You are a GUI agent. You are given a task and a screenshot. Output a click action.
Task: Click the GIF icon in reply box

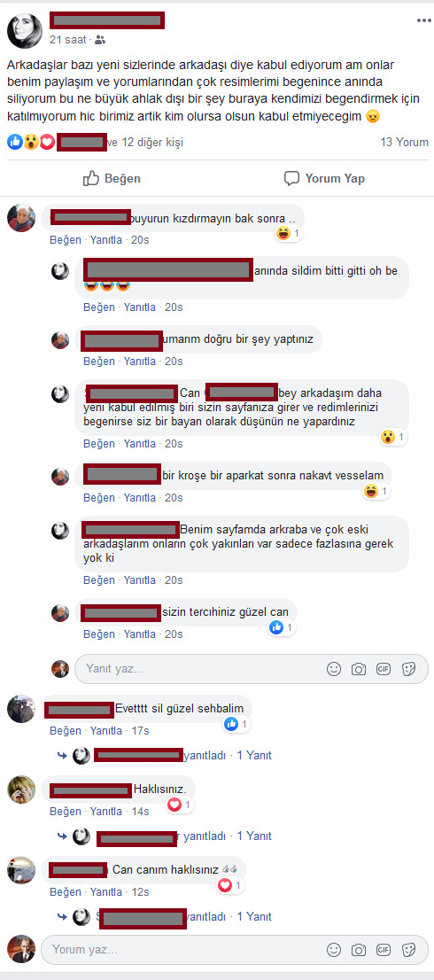pyautogui.click(x=384, y=669)
